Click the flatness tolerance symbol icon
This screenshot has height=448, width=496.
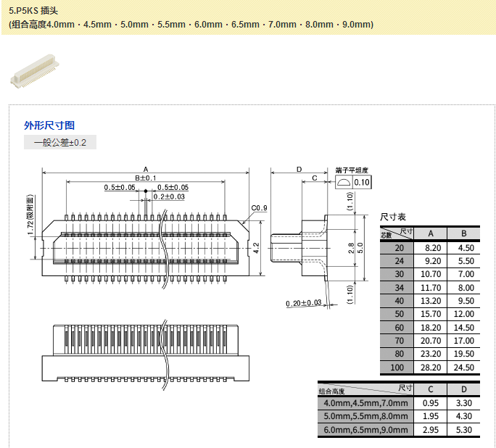(344, 182)
